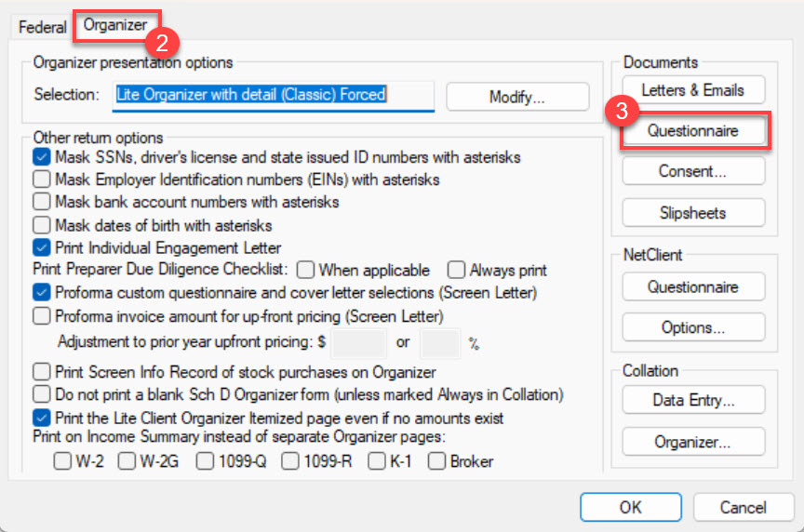Viewport: 804px width, 532px height.
Task: Open the Organizer tab
Action: (x=114, y=26)
